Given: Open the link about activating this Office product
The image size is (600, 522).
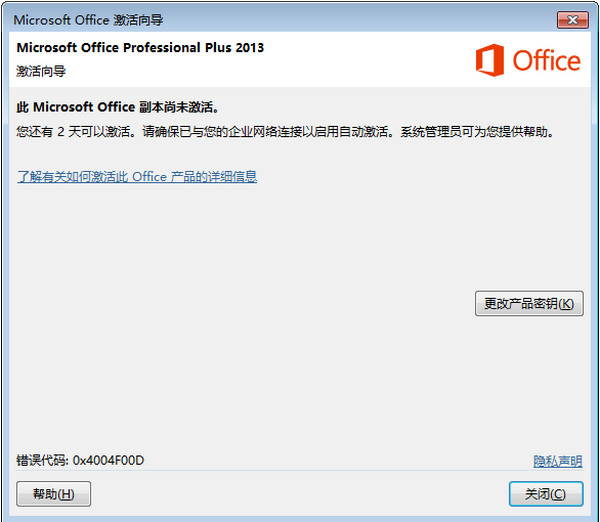Looking at the screenshot, I should click(x=137, y=176).
